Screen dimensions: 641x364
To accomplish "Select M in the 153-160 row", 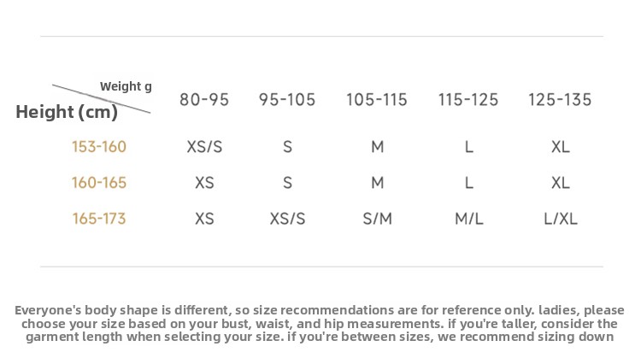I will [x=377, y=147].
